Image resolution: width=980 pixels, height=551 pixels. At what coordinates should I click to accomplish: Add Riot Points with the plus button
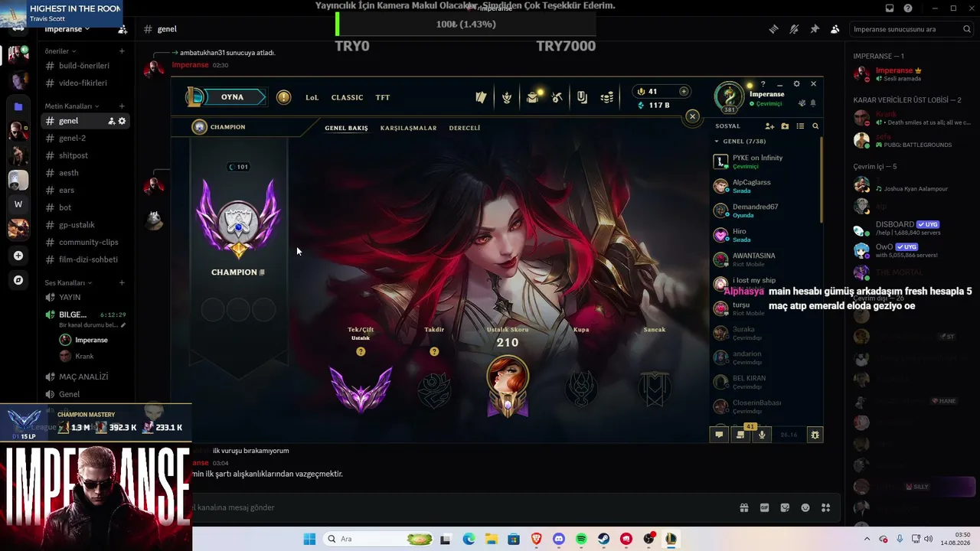[684, 91]
